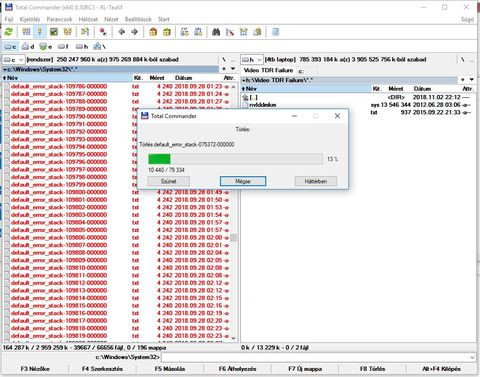Sort left panel by Méret column
480x377 pixels.
(157, 78)
